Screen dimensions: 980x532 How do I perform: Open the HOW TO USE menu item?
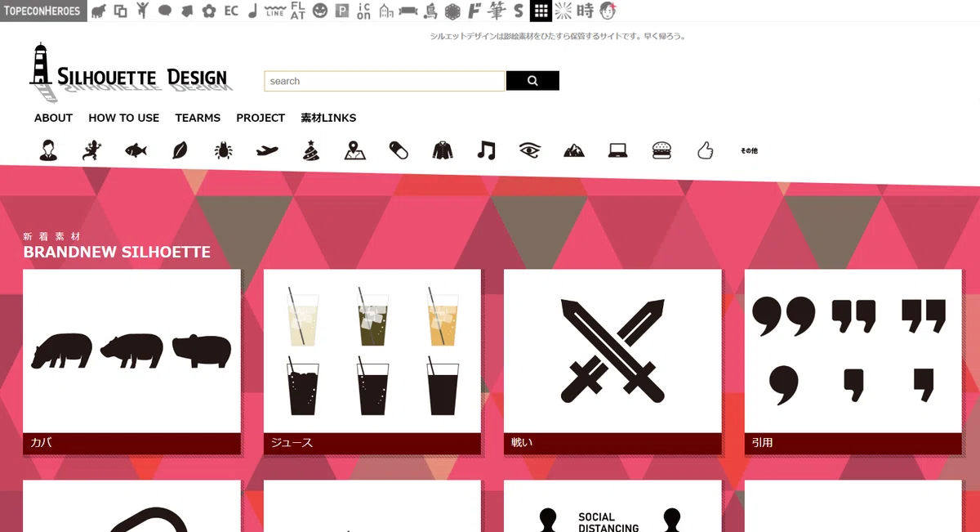point(124,118)
